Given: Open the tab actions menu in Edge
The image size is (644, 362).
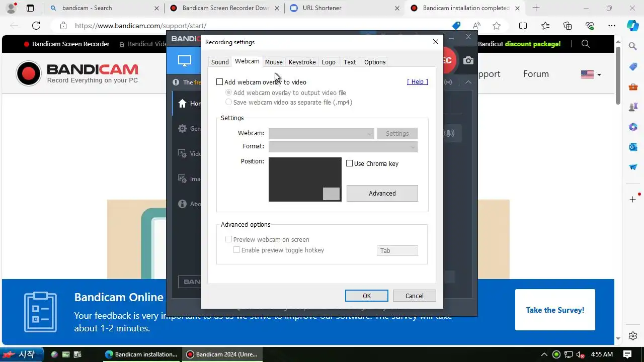Looking at the screenshot, I should [30, 8].
